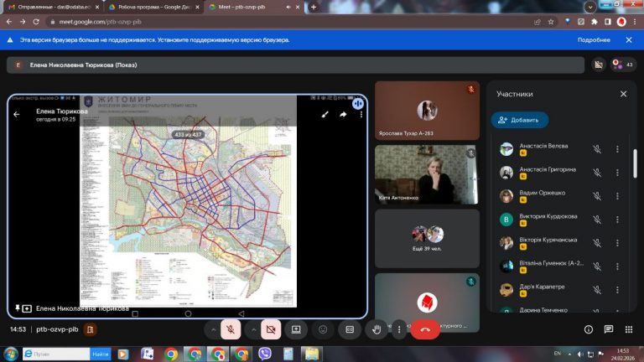This screenshot has height=362, width=644.
Task: Click the Добавить people button
Action: pos(520,120)
